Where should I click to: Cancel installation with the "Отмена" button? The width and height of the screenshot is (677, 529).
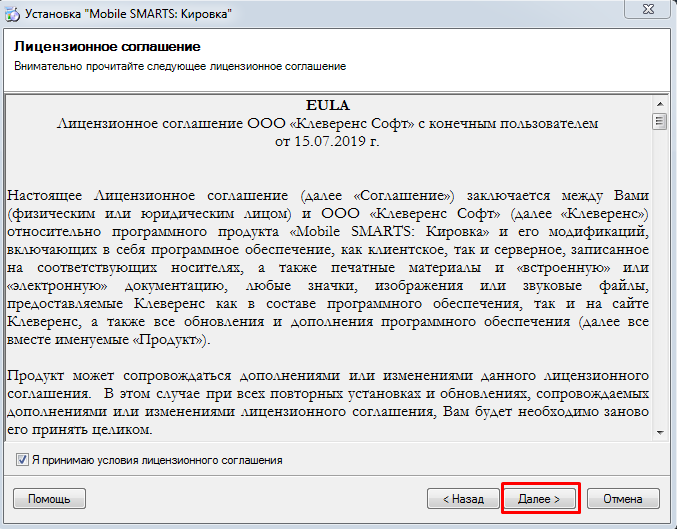pyautogui.click(x=623, y=499)
